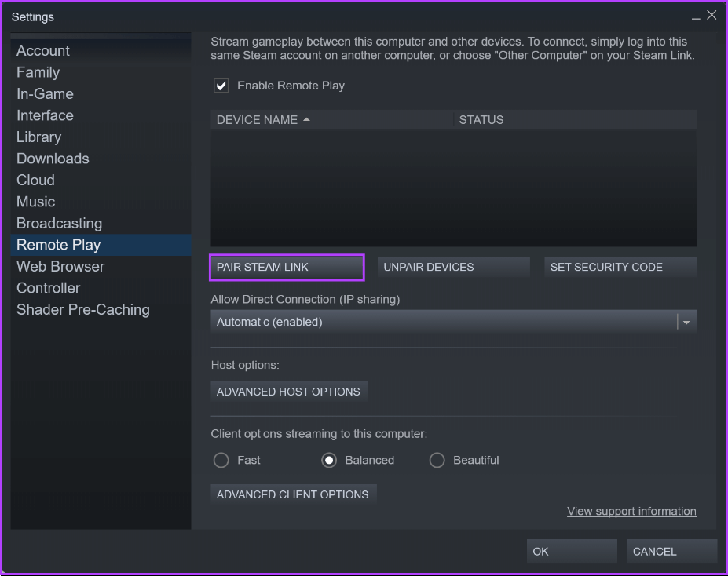Viewport: 728px width, 576px height.
Task: Select the Balanced streaming option
Action: point(329,460)
